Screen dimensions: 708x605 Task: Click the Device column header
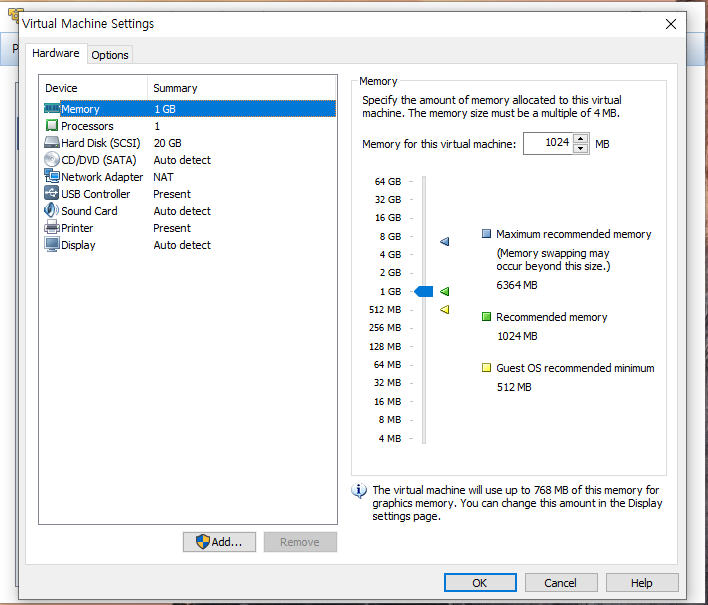[x=93, y=88]
